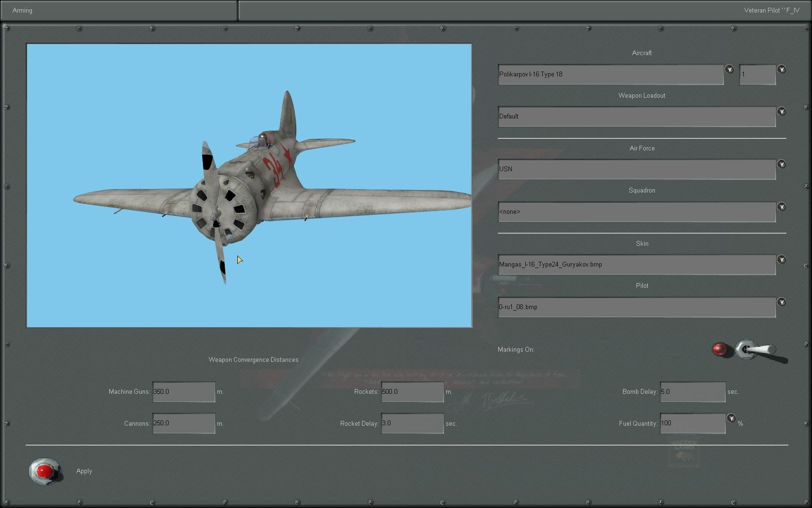Expand the Fuel Quantity dropdown arrow

pyautogui.click(x=731, y=418)
